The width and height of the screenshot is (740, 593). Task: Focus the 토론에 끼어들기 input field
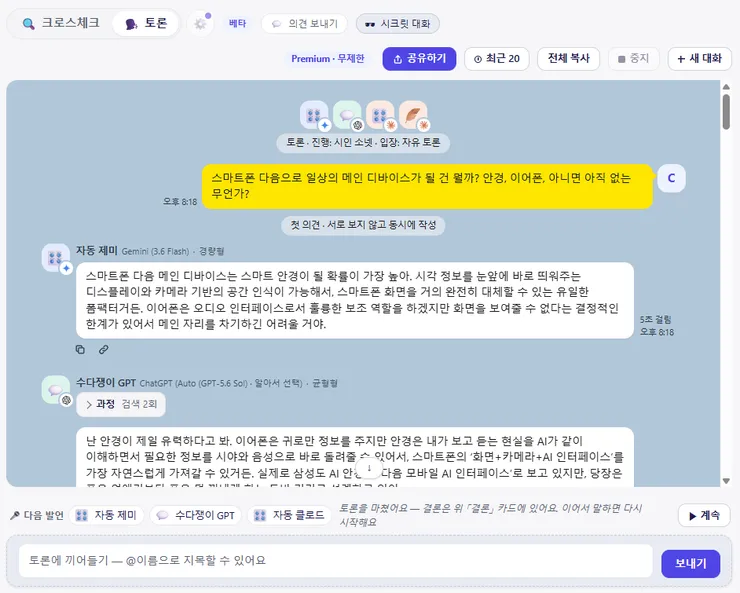pos(336,560)
